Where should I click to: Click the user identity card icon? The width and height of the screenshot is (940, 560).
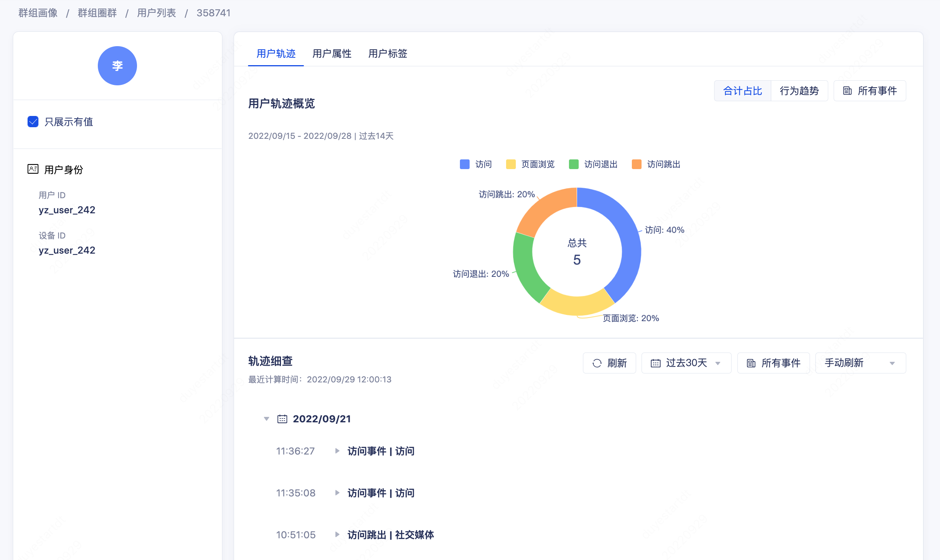pos(33,169)
